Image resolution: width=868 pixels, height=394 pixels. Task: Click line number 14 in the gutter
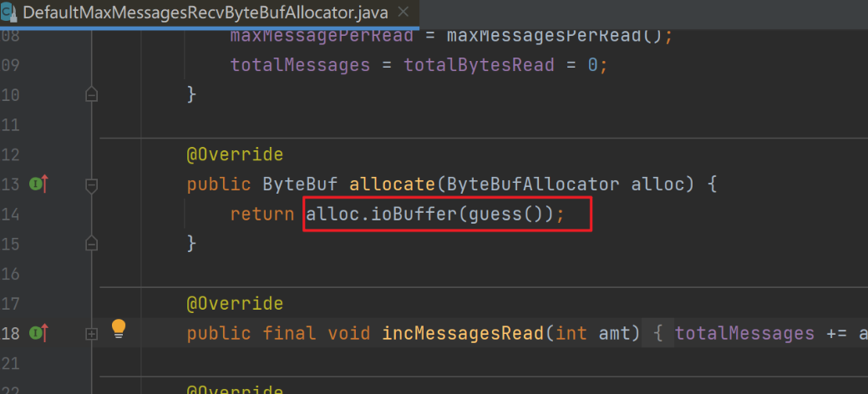click(12, 215)
